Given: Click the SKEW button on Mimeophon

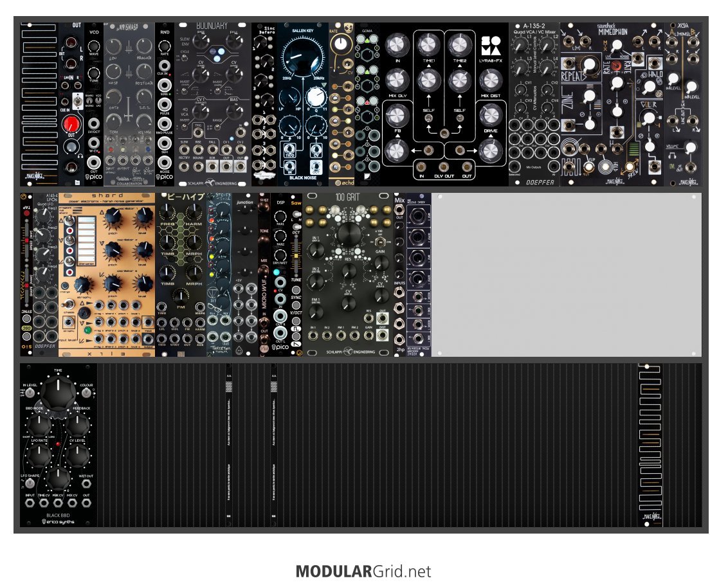Looking at the screenshot, I should point(630,166).
